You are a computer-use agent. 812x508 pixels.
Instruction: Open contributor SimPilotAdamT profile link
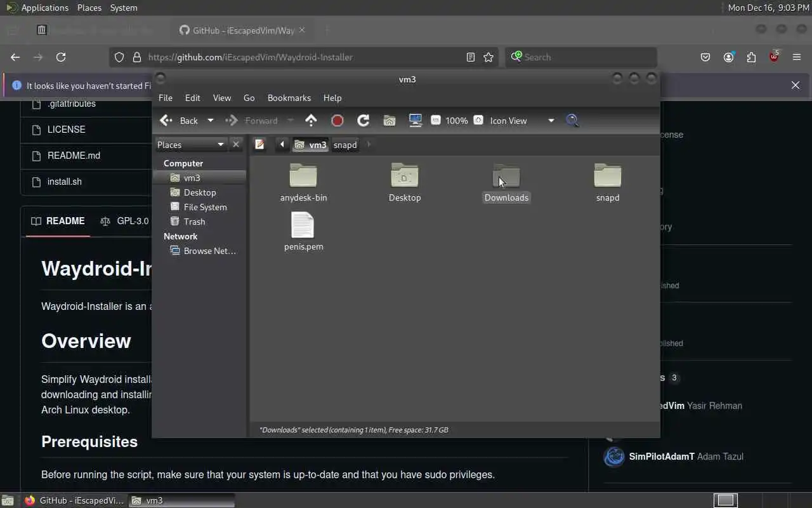(662, 457)
